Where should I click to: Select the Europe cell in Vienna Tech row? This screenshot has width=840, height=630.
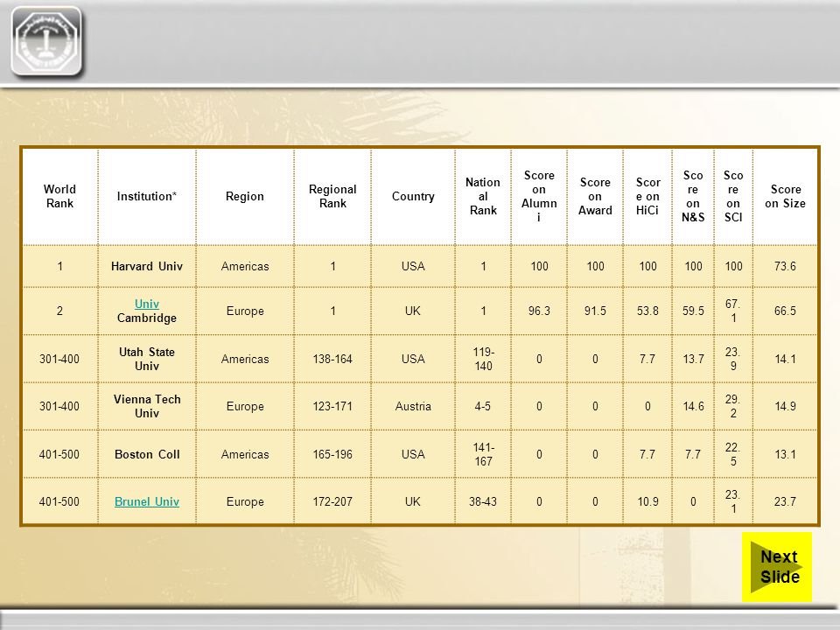tap(245, 406)
